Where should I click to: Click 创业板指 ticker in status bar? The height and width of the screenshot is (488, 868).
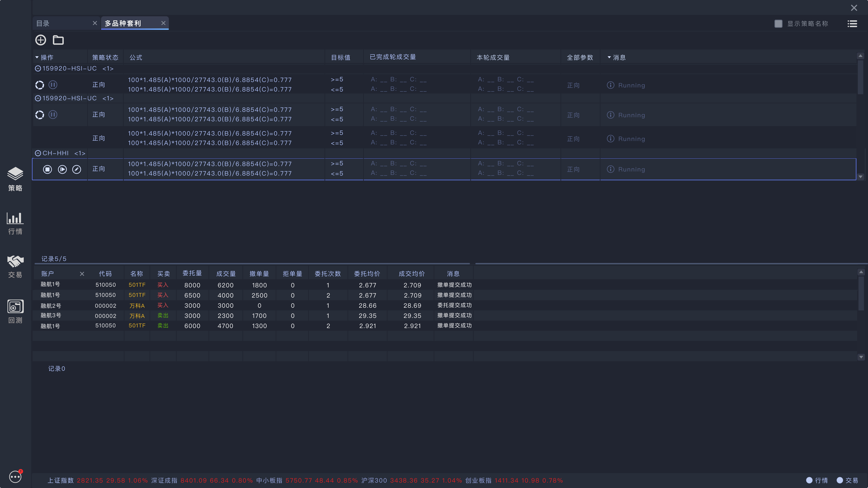click(x=514, y=481)
